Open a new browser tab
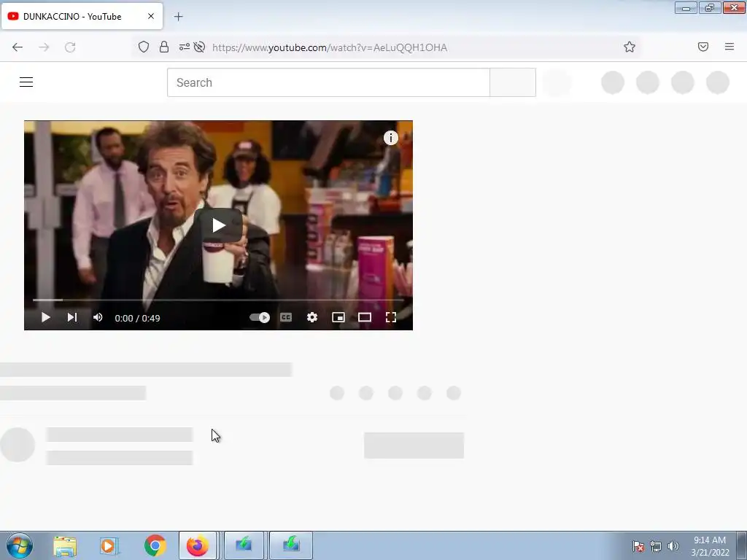 (178, 17)
